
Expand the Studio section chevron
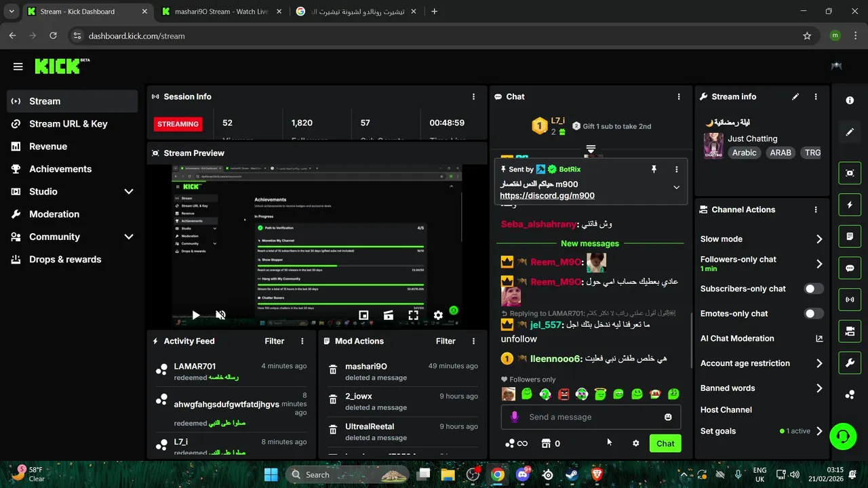(128, 192)
